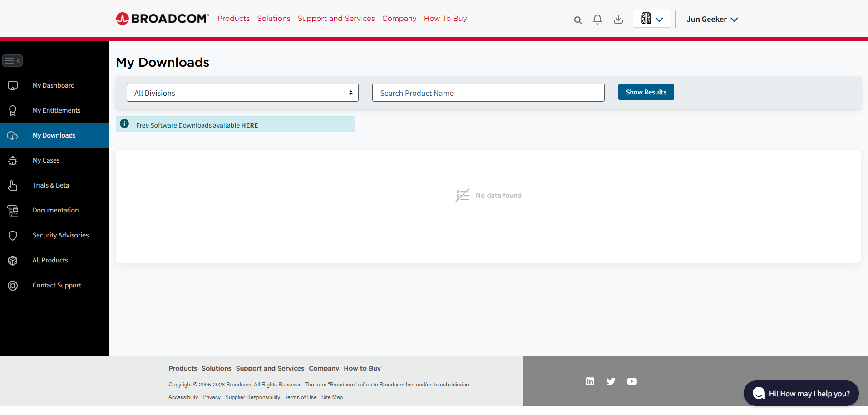
Task: Select My Downloads in sidebar
Action: coord(54,135)
